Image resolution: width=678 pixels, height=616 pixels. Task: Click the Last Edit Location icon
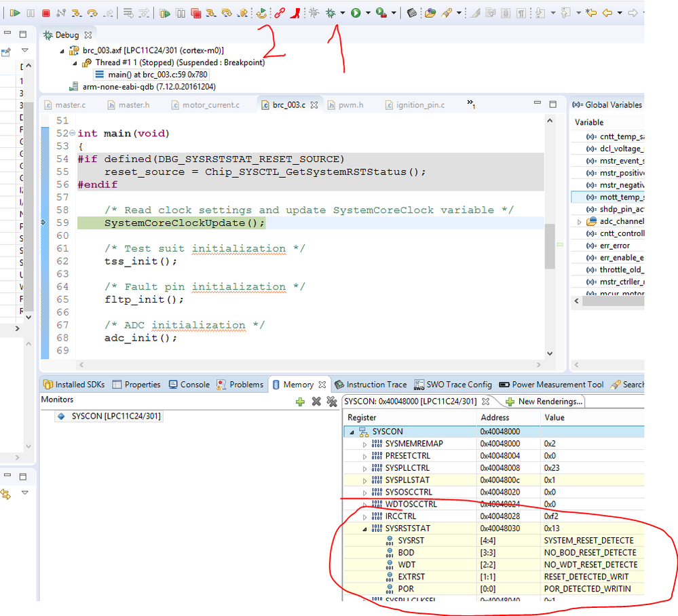(590, 13)
